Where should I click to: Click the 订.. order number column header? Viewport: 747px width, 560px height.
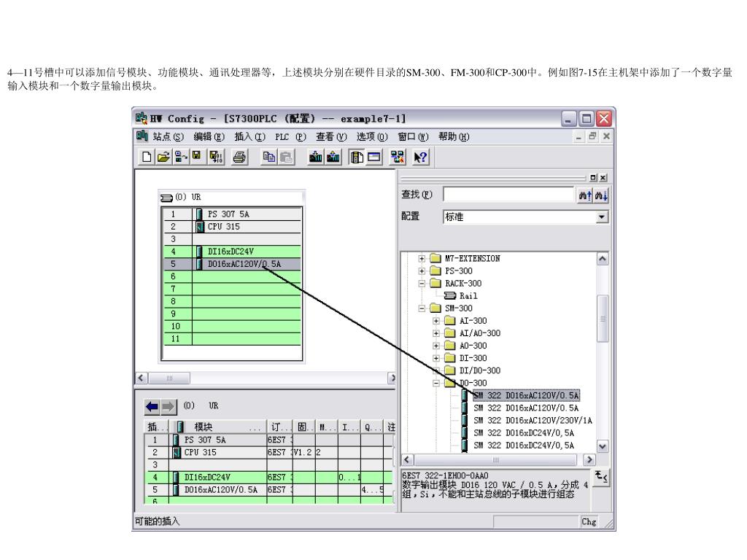pos(279,427)
